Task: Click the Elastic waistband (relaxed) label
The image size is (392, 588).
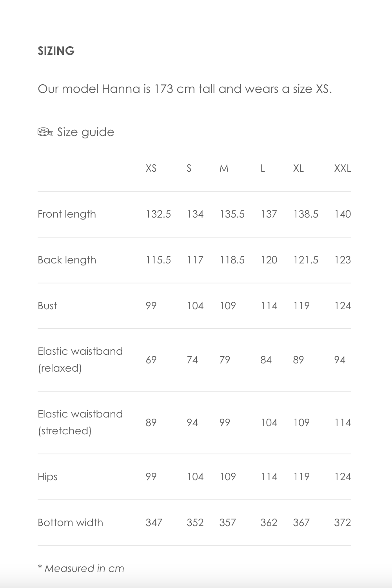Action: coord(80,359)
